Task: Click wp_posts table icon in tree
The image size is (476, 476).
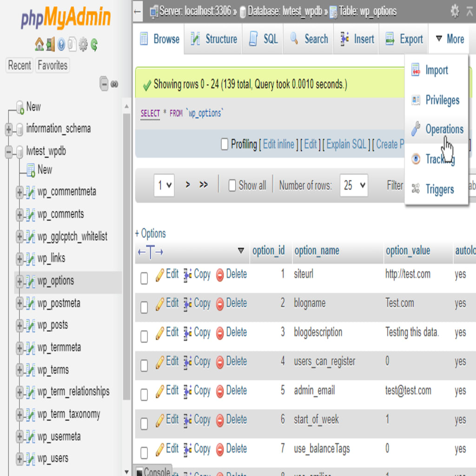Action: coord(30,325)
